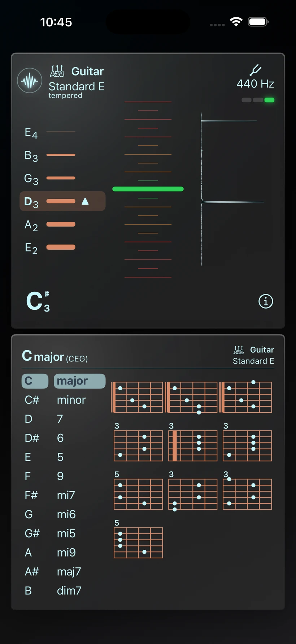
Task: Select the A2 string
Action: coord(50,225)
